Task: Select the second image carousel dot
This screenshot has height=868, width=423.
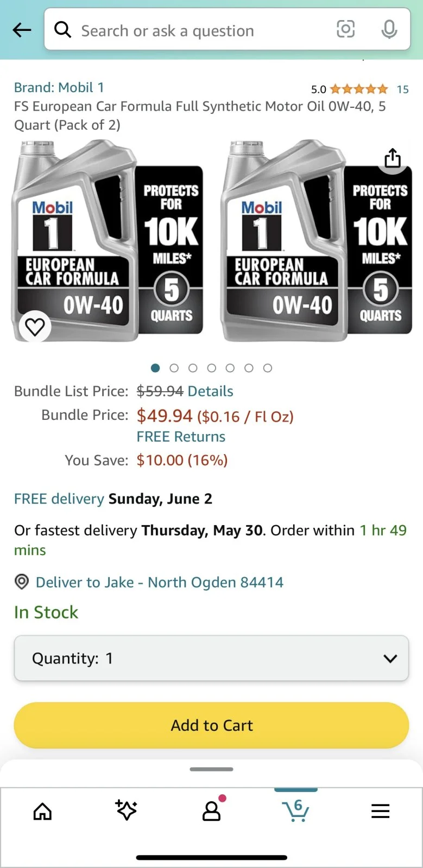Action: (174, 368)
